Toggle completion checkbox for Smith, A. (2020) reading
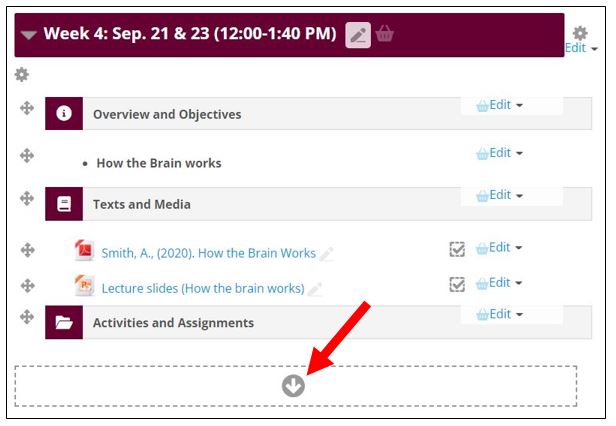Image resolution: width=616 pixels, height=426 pixels. pos(457,249)
